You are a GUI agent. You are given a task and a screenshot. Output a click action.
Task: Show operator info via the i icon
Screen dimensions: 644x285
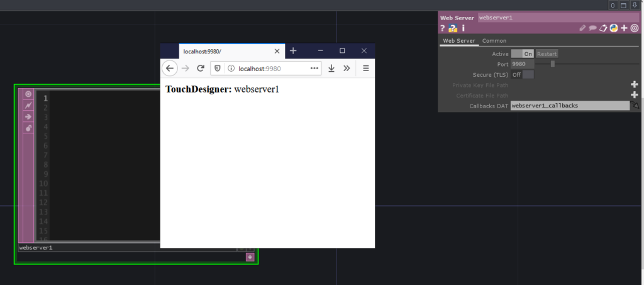[x=464, y=28]
